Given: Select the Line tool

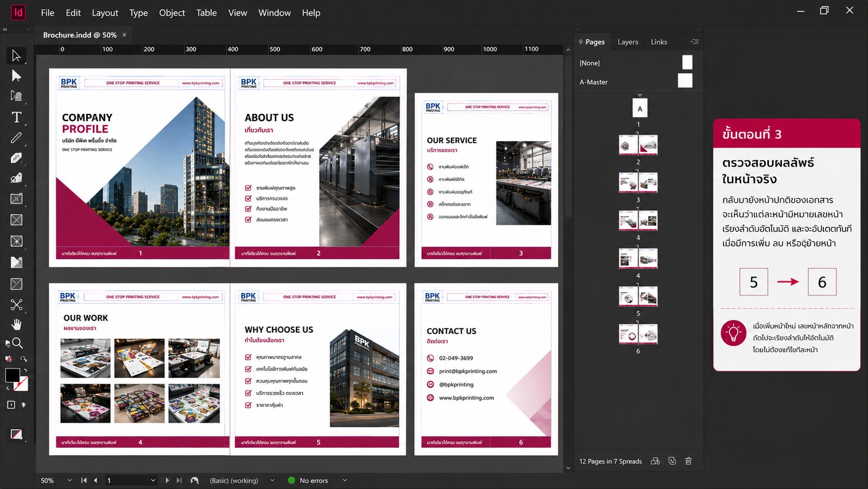Looking at the screenshot, I should click(x=16, y=138).
